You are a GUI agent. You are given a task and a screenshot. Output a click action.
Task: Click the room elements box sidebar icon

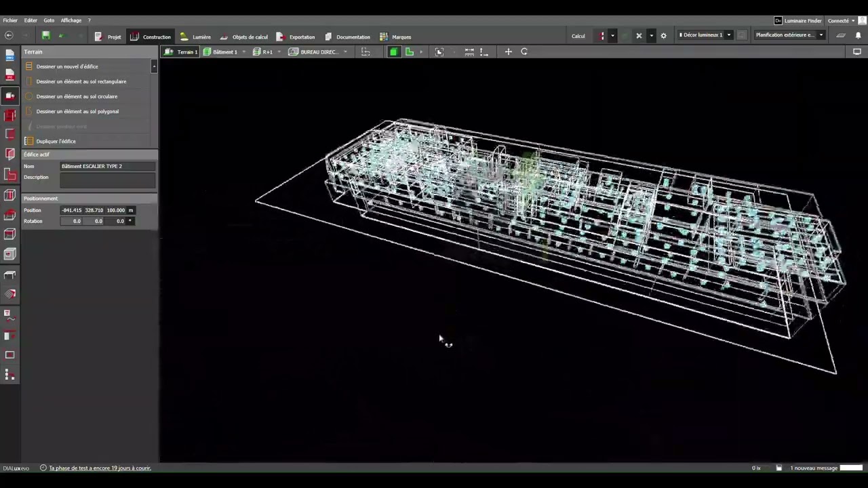tap(9, 235)
